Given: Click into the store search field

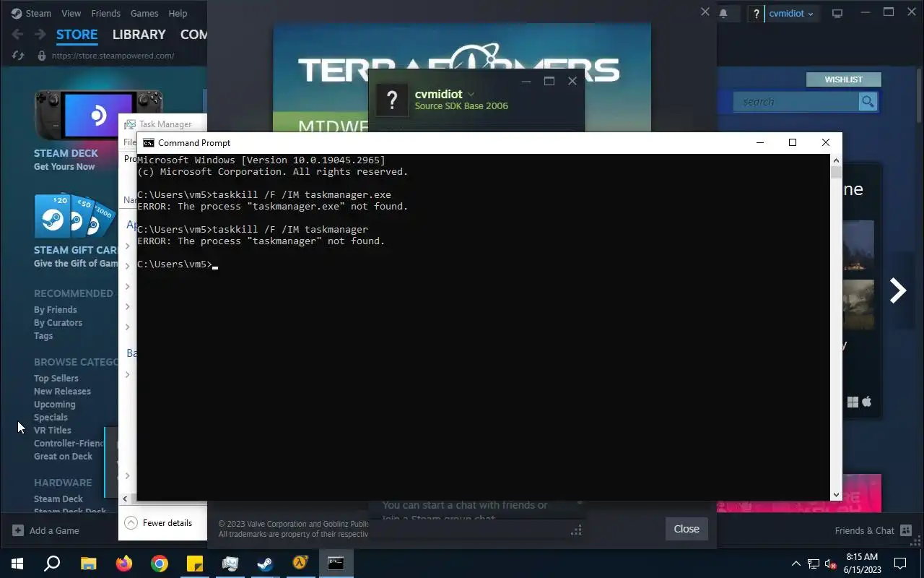Looking at the screenshot, I should (796, 102).
